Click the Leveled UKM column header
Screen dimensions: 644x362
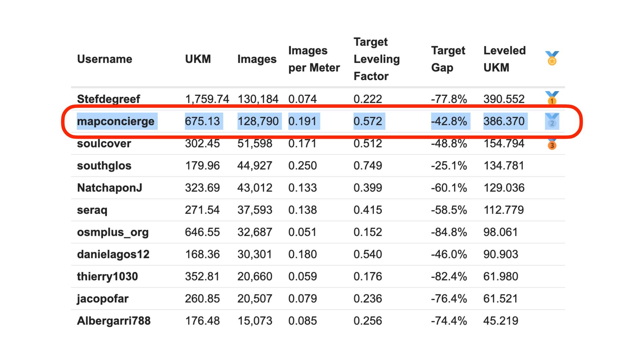coord(504,59)
